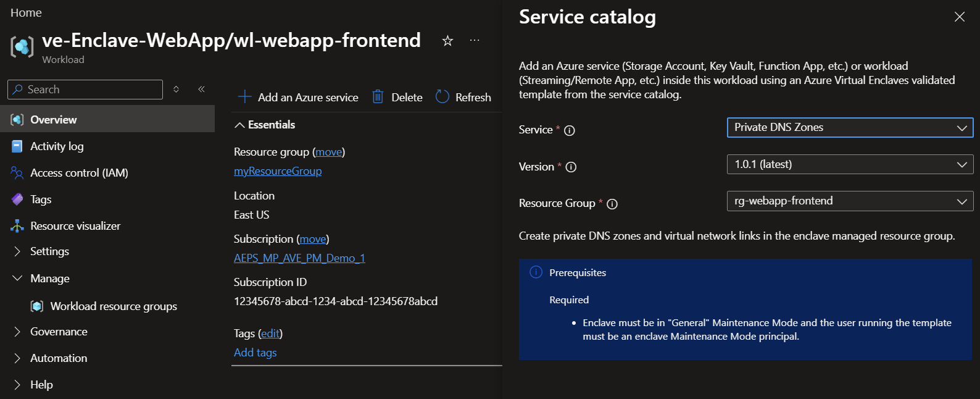This screenshot has width=980, height=399.
Task: Click the Activity log icon
Action: (x=17, y=146)
